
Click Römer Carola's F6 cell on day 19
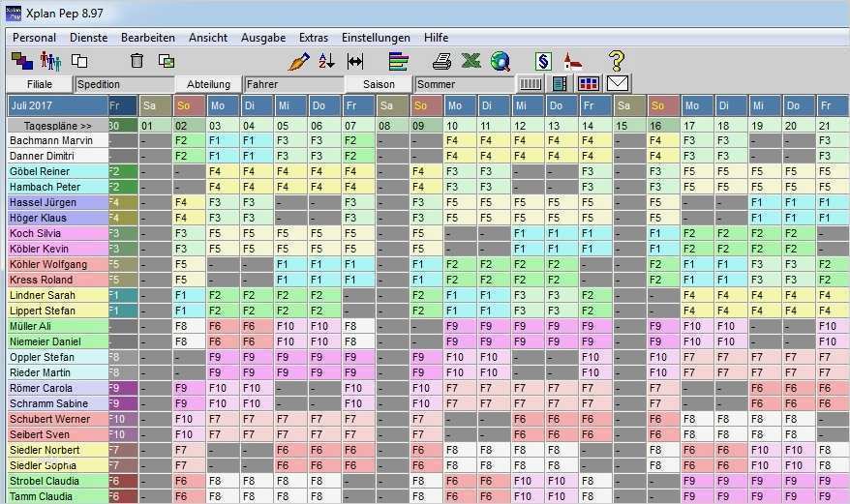click(765, 388)
